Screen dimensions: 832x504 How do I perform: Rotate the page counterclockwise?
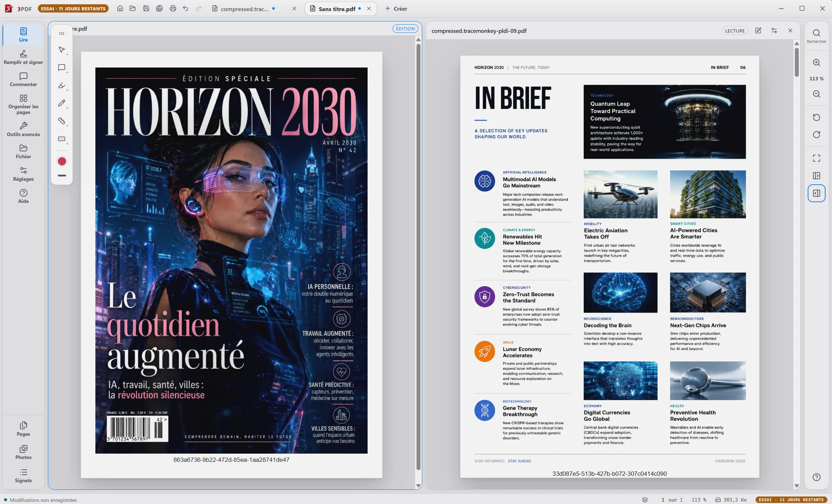point(816,118)
